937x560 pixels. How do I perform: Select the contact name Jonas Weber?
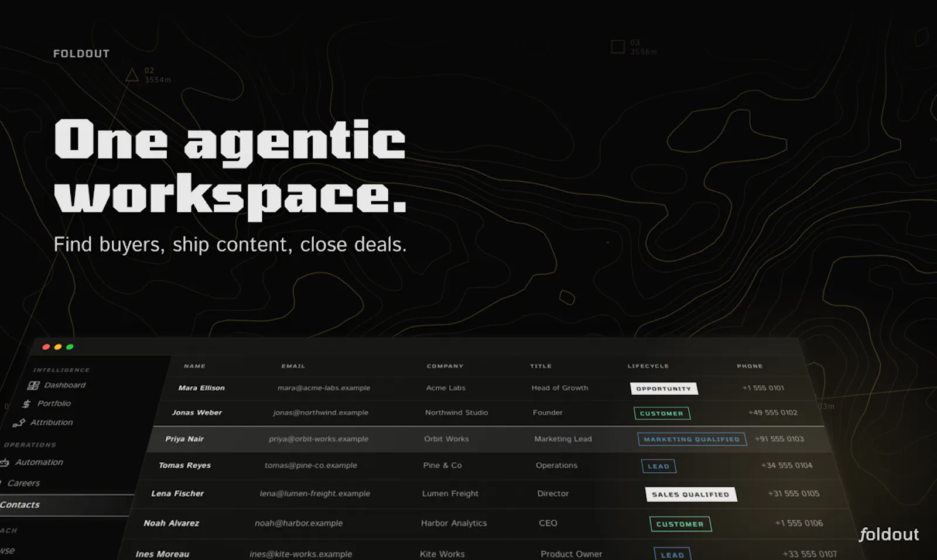[197, 413]
